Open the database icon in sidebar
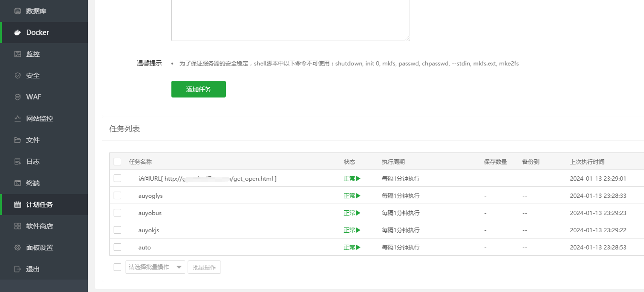Viewport: 644px width, 292px height. click(x=18, y=11)
